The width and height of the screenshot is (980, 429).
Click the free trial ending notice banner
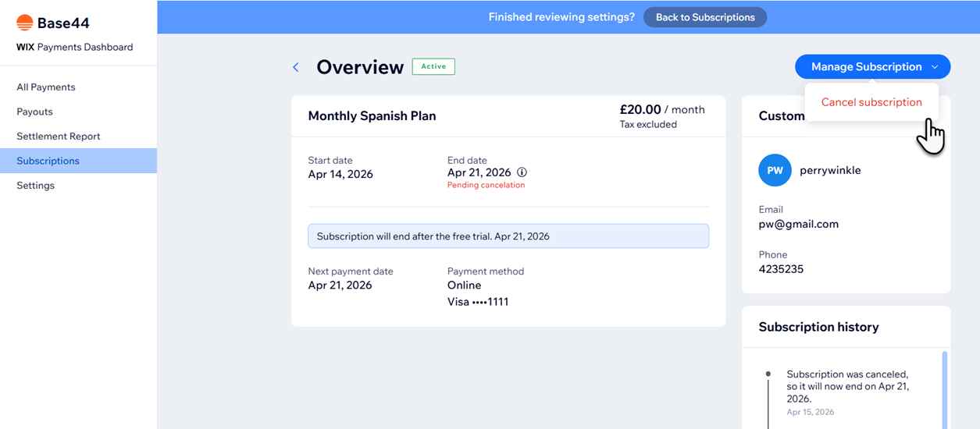coord(508,236)
